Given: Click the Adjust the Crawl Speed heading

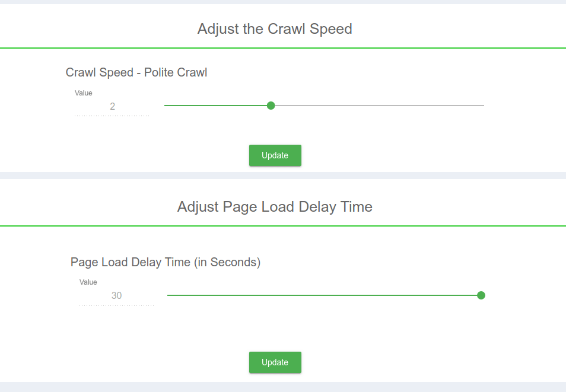Looking at the screenshot, I should (x=275, y=28).
